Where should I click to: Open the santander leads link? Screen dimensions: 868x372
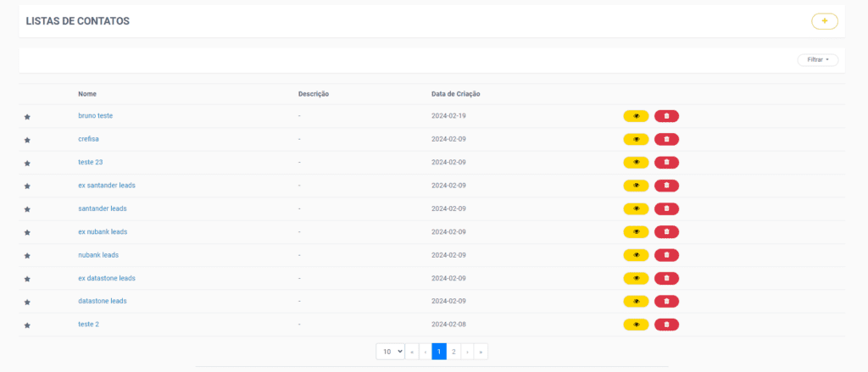point(103,208)
